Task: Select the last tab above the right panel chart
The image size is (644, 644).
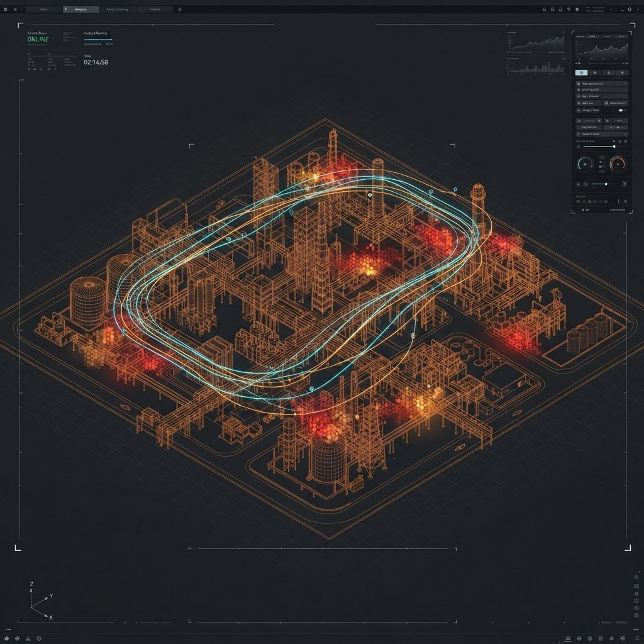Action: (621, 36)
